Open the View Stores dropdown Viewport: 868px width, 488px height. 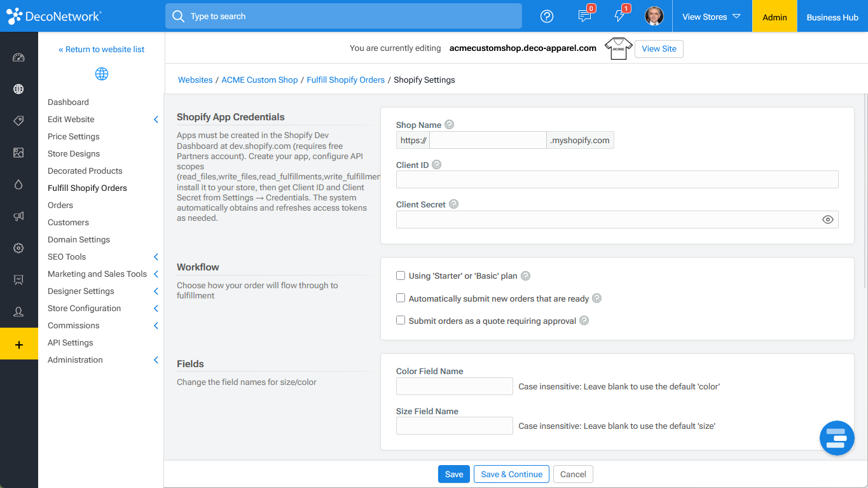(712, 17)
